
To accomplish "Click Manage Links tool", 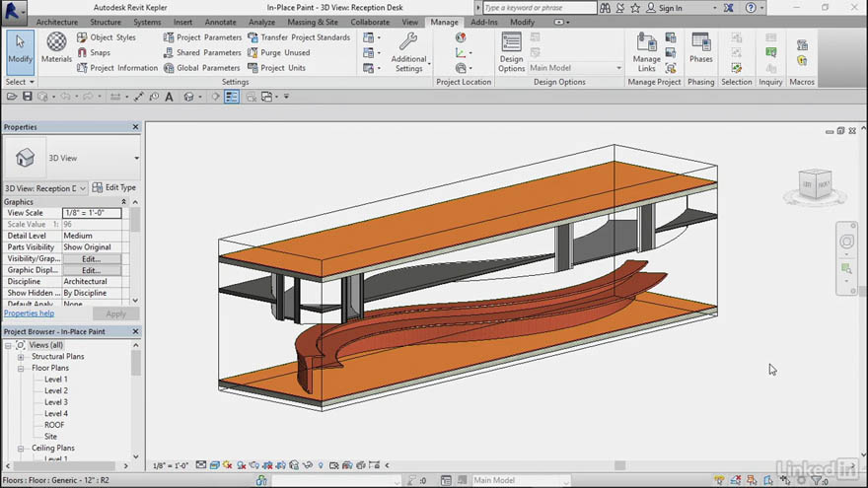I will pyautogui.click(x=647, y=52).
